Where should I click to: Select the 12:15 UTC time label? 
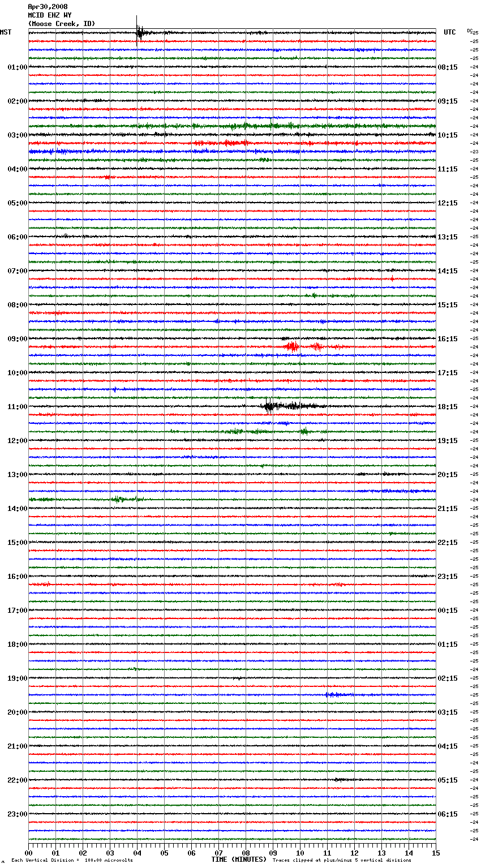pos(448,203)
